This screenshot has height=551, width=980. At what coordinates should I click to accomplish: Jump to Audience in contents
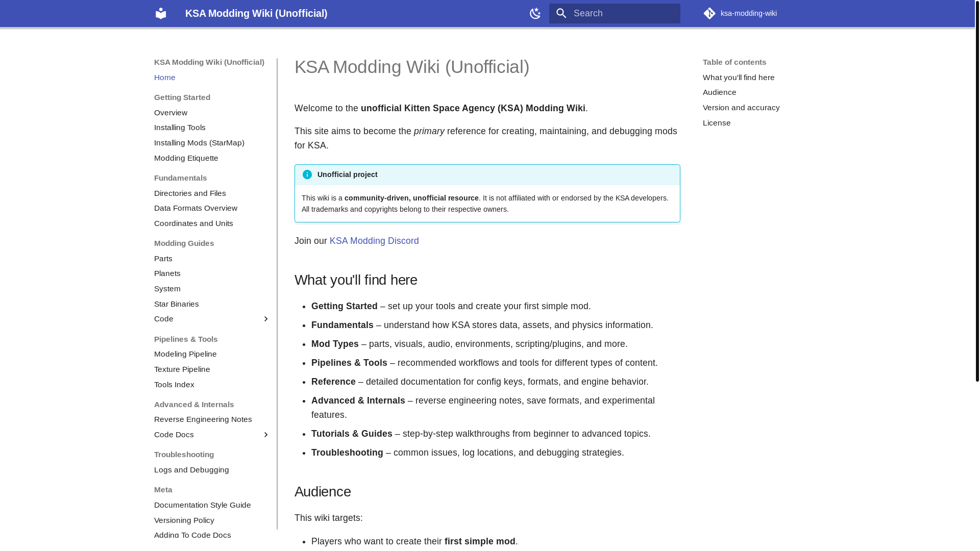[719, 92]
